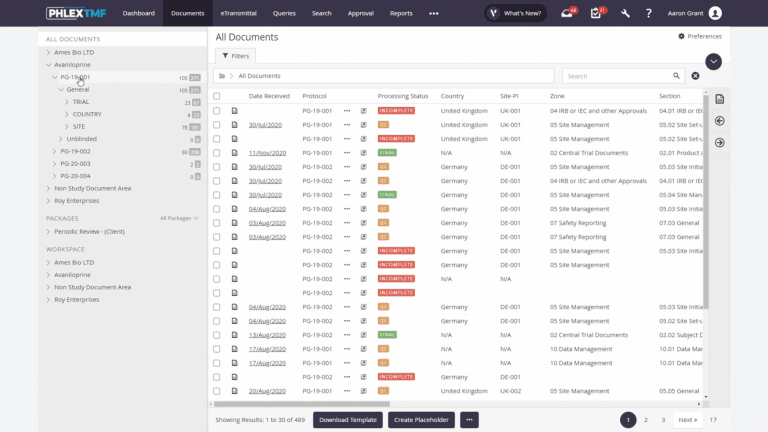Click the document icon in right sidebar

click(x=720, y=99)
